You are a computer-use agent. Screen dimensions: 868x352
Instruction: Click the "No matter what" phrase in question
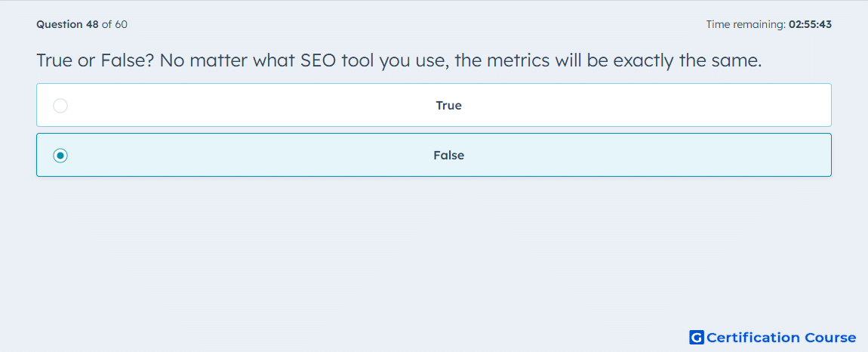(229, 60)
